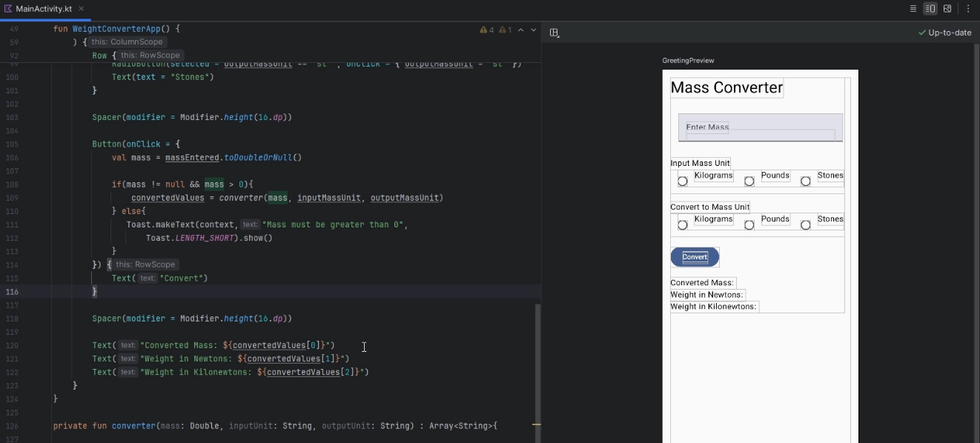Click 'toDoubleOrNull()' in the code
The image size is (980, 443).
tap(263, 158)
